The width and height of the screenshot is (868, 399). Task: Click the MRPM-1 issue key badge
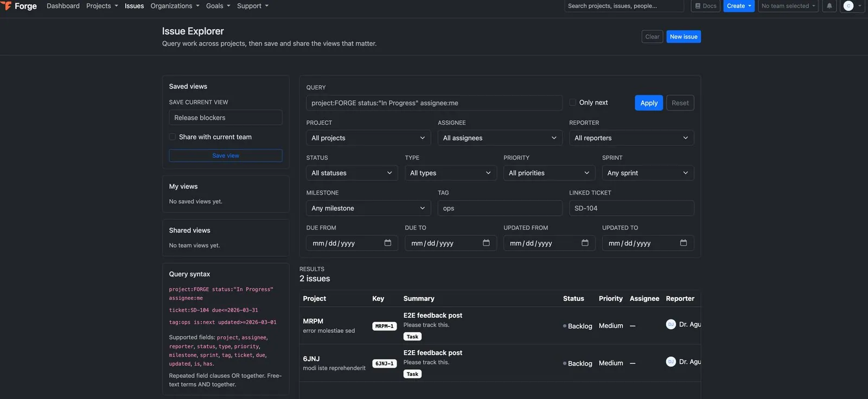385,326
